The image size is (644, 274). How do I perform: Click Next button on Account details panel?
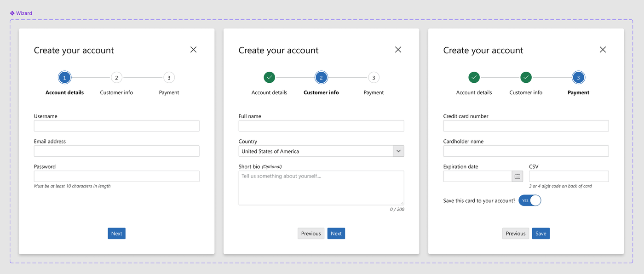click(117, 234)
